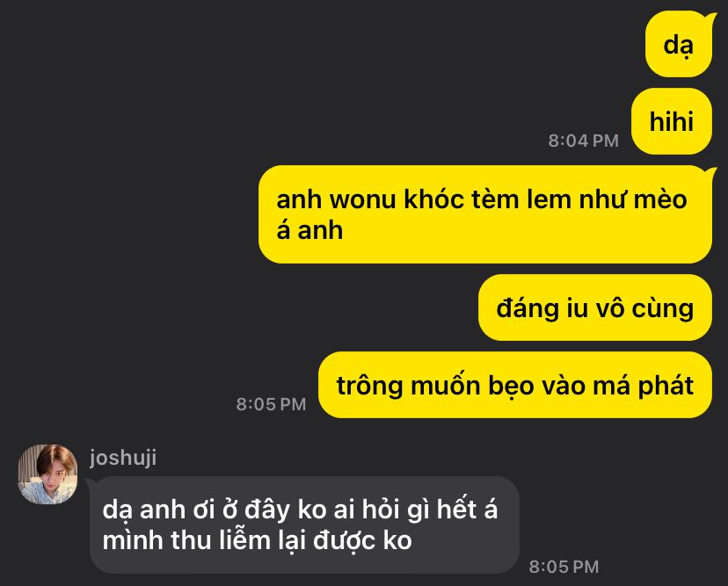Select the 'hihi' message bubble

672,121
